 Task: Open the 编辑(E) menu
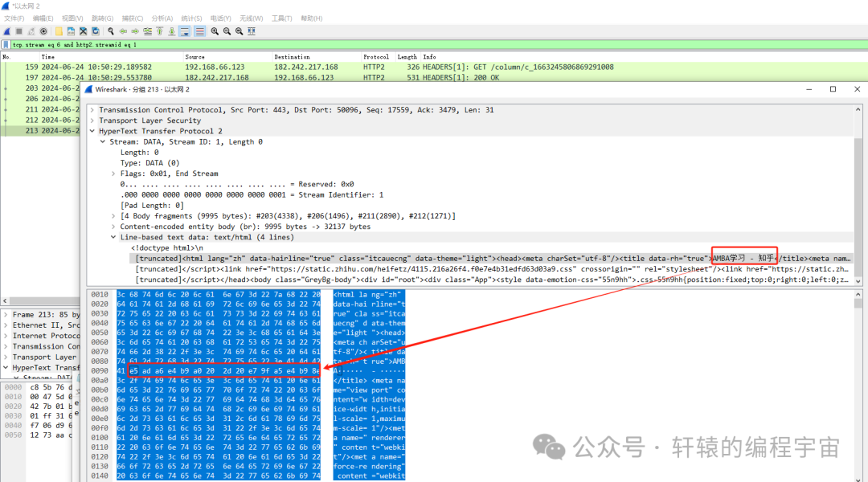coord(43,18)
